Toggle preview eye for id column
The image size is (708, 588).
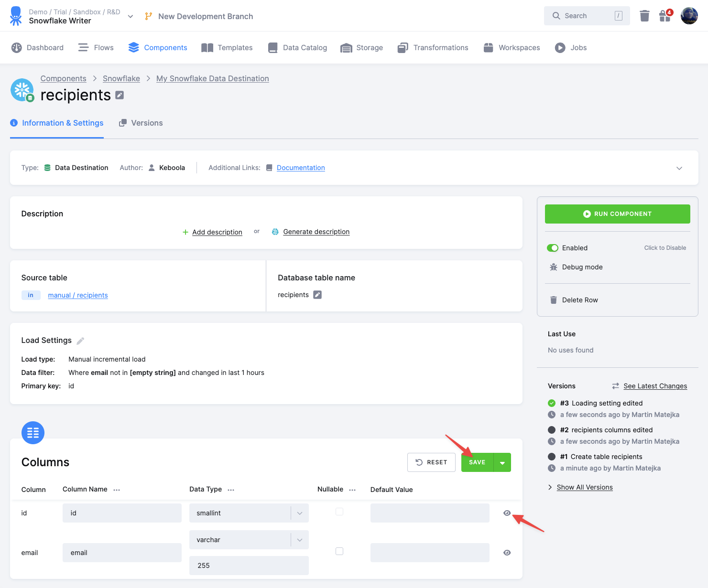coord(507,513)
